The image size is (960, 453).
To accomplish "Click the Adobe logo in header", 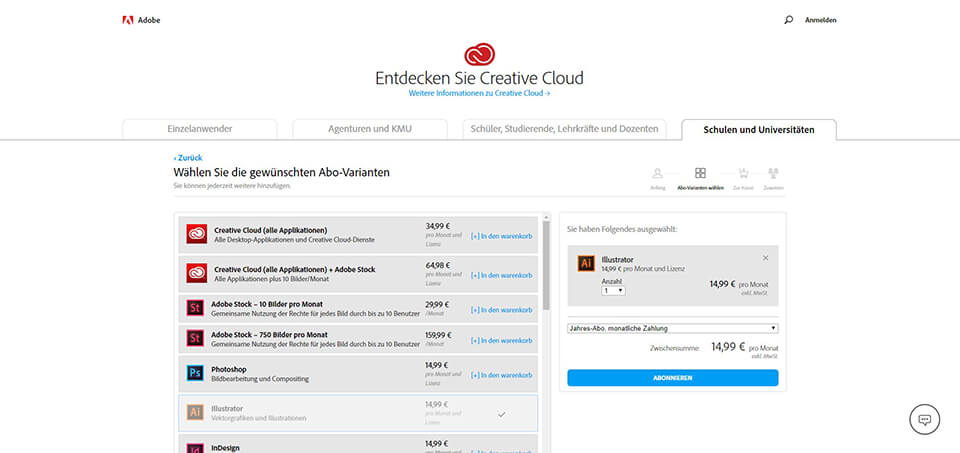I will click(x=141, y=20).
